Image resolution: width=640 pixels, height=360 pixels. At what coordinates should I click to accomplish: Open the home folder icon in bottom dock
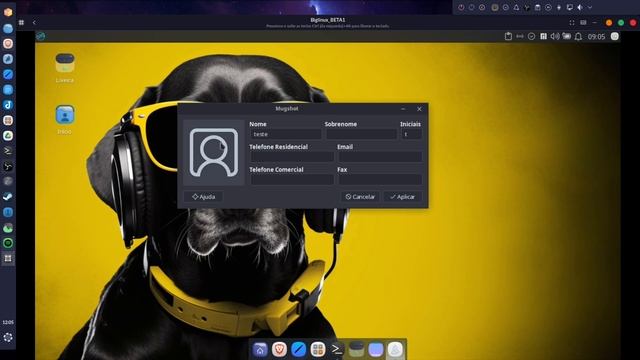coord(260,350)
